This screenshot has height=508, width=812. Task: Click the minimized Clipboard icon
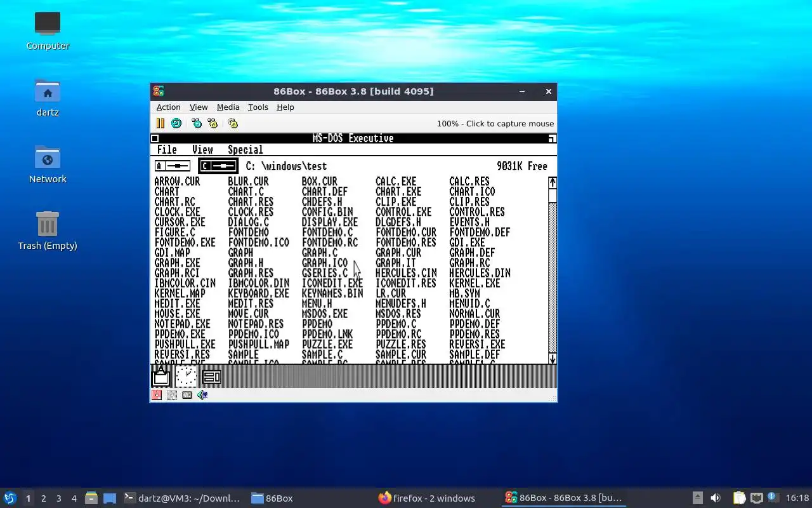161,377
